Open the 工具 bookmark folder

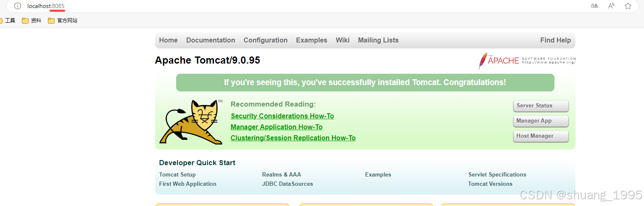(8, 20)
